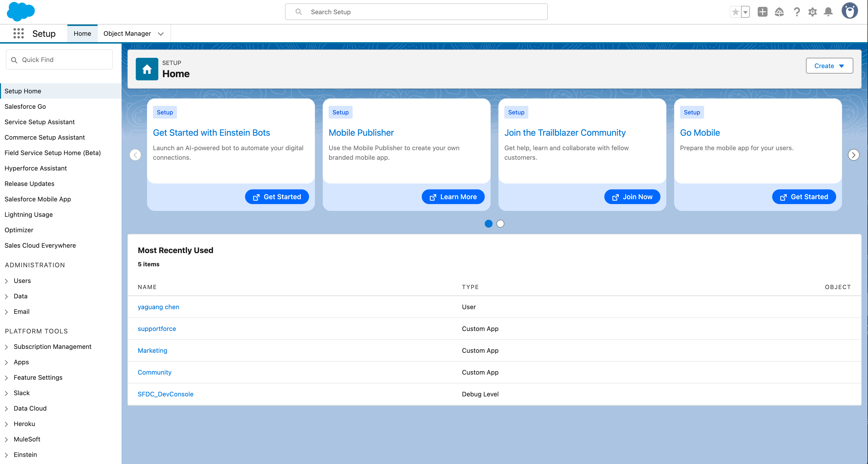Viewport: 868px width, 464px height.
Task: Open the Create dropdown
Action: pos(829,66)
